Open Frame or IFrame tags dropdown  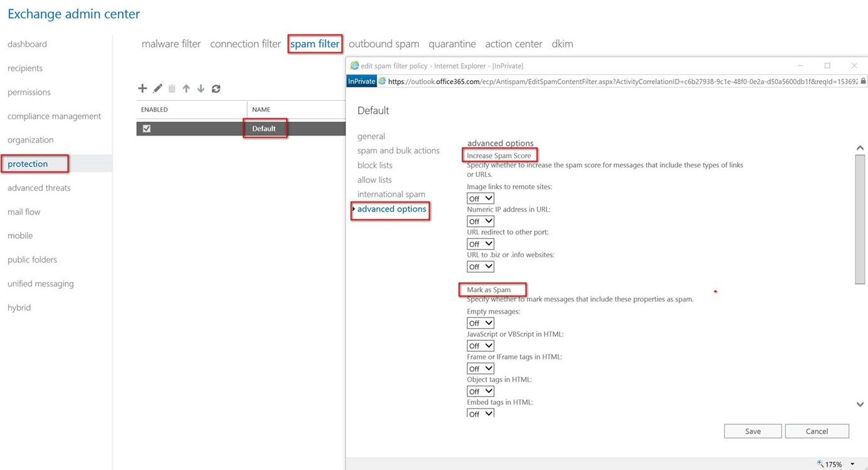tap(480, 368)
